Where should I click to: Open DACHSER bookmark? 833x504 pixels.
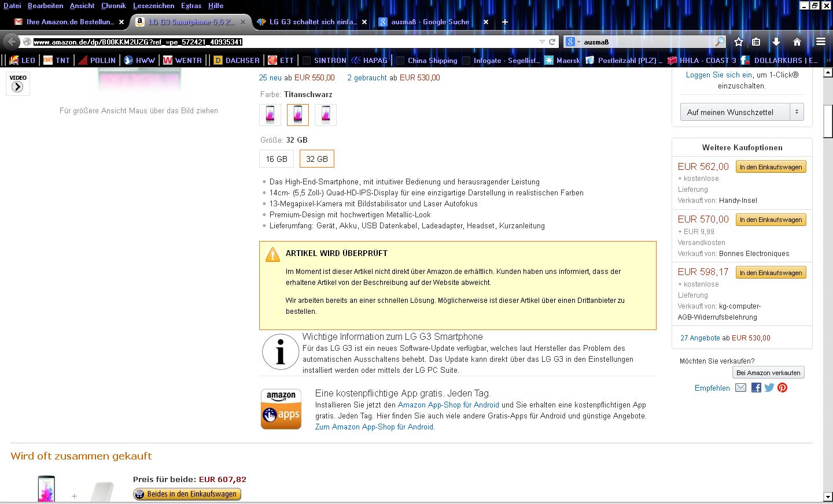tap(236, 60)
